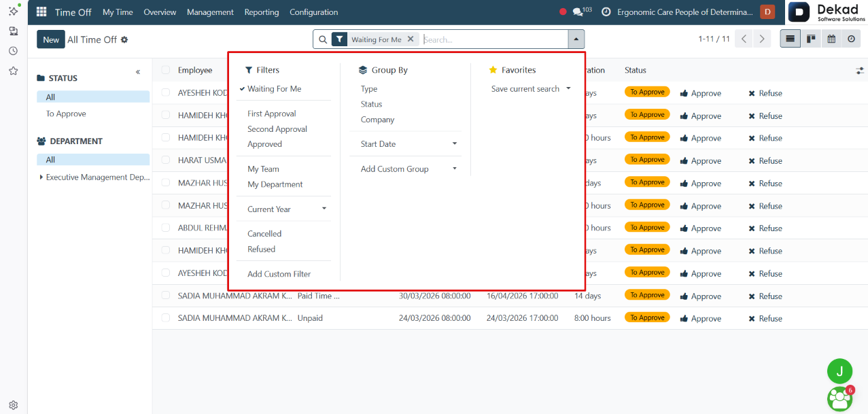Open the My Time menu

(x=118, y=12)
